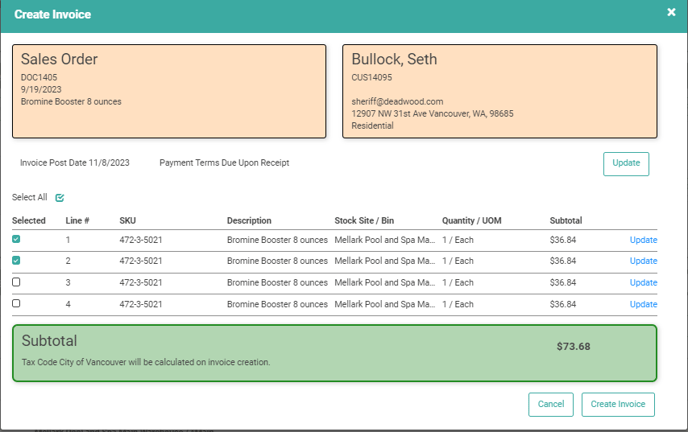
Task: Close the Create Invoice dialog
Action: pyautogui.click(x=671, y=12)
